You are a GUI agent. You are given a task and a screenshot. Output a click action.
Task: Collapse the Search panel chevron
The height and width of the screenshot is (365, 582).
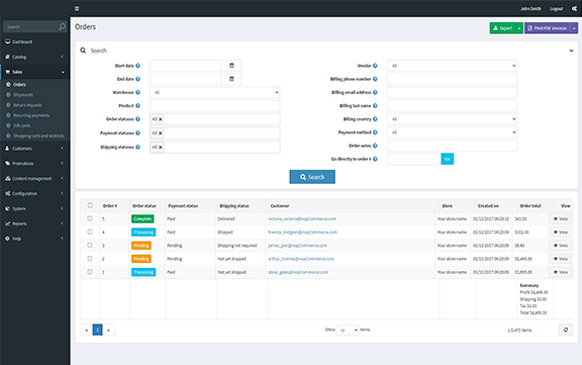pyautogui.click(x=571, y=50)
